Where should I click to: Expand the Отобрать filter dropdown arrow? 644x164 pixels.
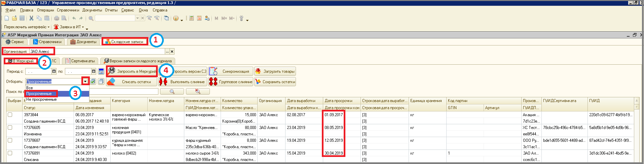click(x=85, y=81)
